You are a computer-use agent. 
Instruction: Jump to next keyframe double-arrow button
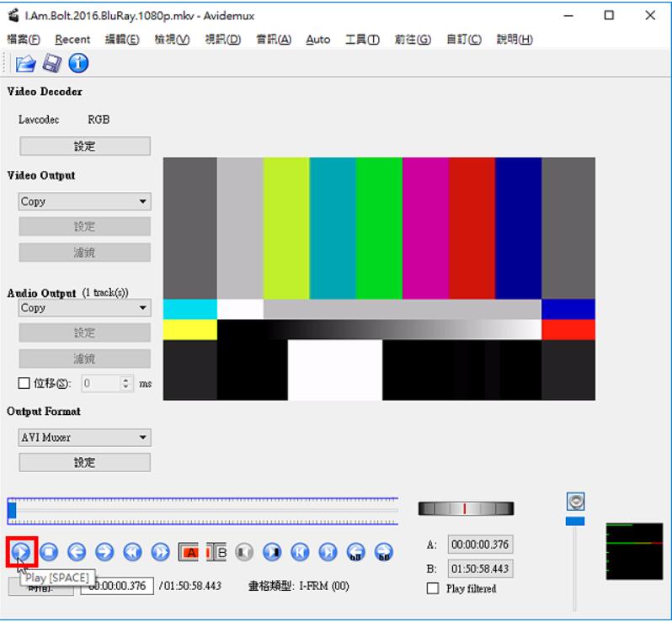160,552
